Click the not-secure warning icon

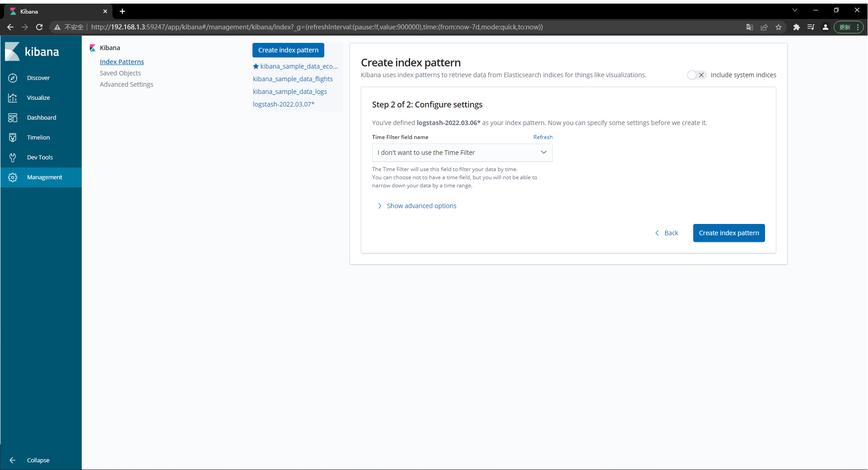coord(57,27)
